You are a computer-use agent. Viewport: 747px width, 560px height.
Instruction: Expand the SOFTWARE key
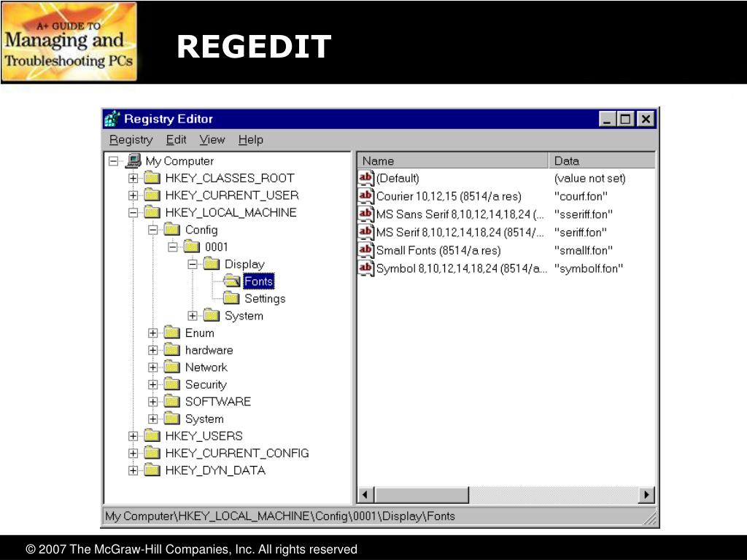click(153, 402)
